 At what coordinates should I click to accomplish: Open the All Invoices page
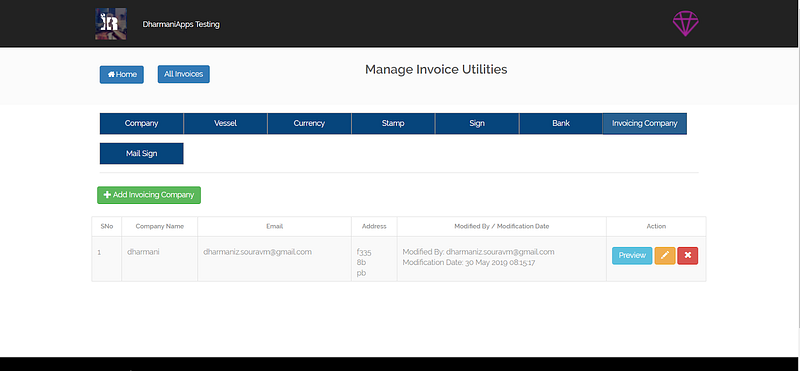pos(184,74)
